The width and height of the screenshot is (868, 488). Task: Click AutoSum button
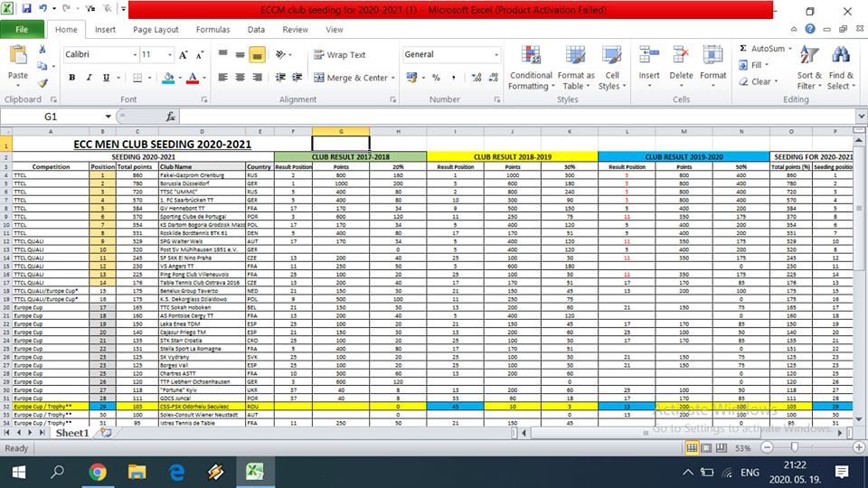click(763, 49)
